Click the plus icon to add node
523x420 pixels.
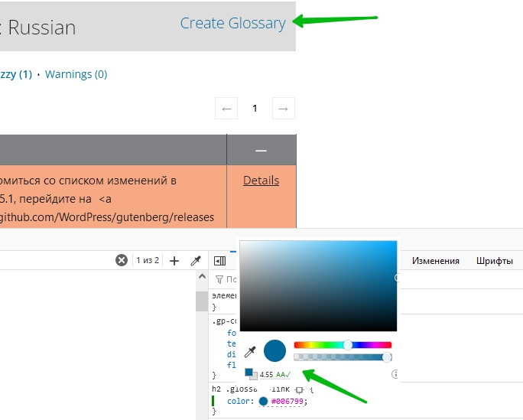[174, 261]
